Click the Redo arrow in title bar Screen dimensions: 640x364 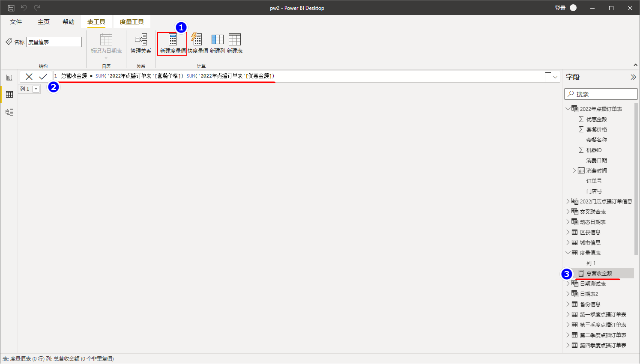pos(37,8)
